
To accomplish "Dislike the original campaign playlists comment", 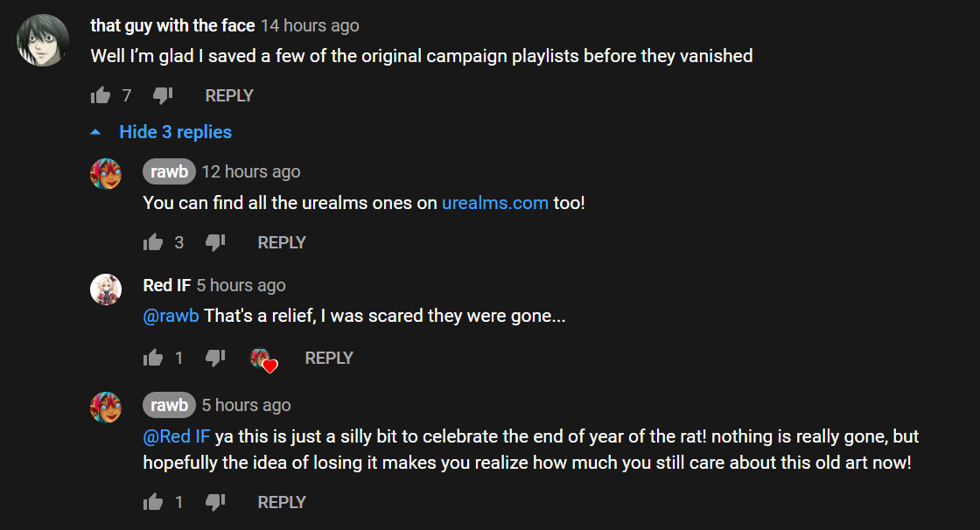I will point(163,95).
